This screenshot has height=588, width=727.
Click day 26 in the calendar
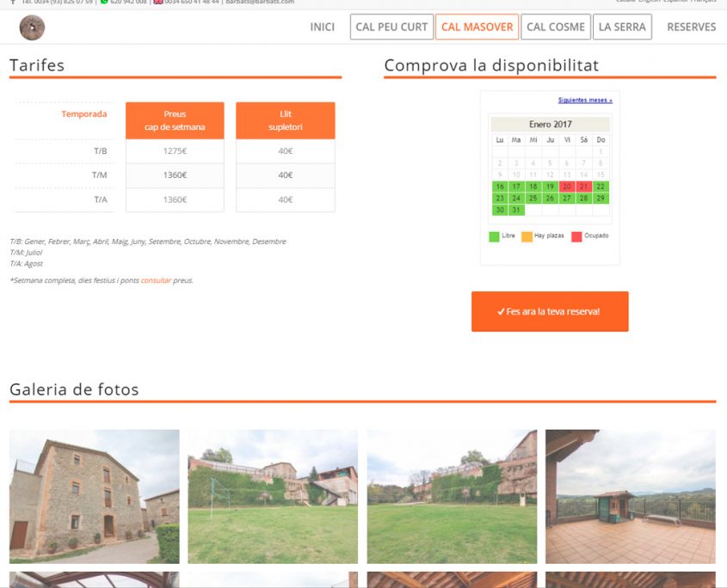(550, 198)
